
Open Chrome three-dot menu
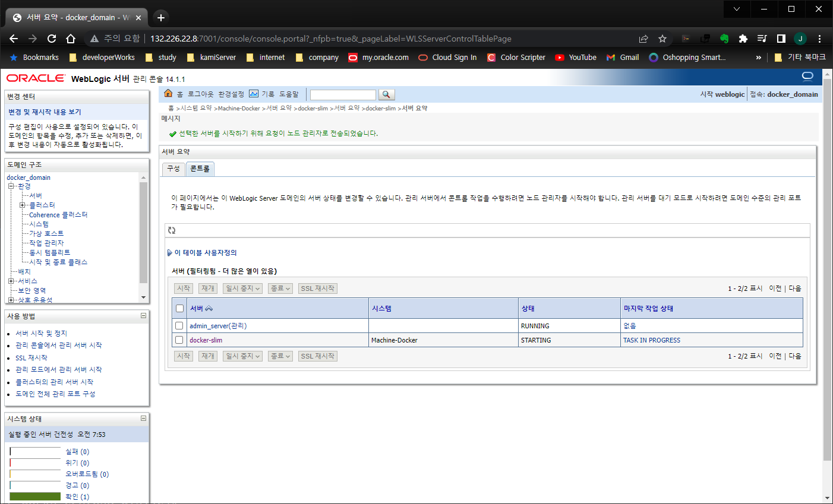coord(819,39)
